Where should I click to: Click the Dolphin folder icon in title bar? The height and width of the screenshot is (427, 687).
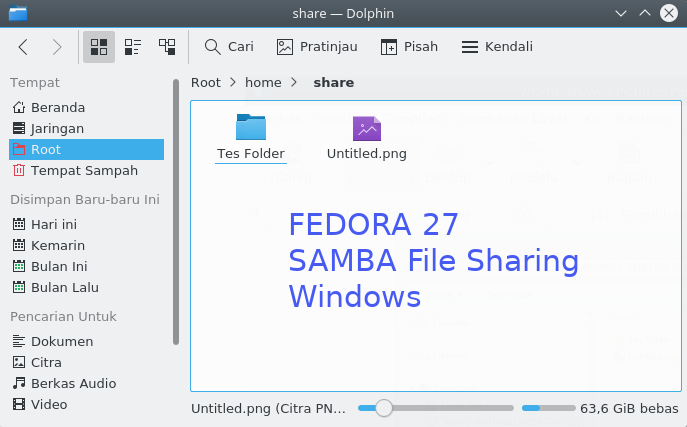click(18, 14)
